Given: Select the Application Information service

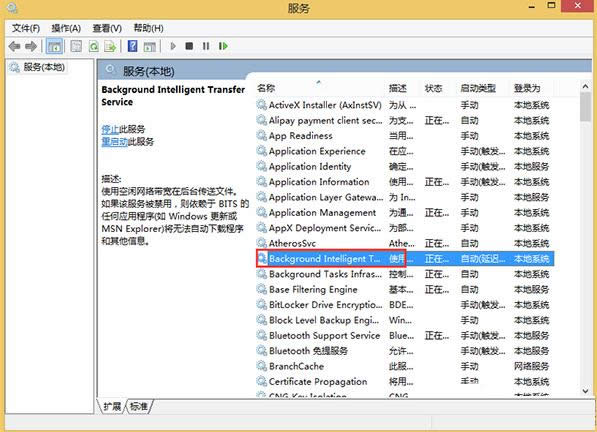Looking at the screenshot, I should click(405, 182).
